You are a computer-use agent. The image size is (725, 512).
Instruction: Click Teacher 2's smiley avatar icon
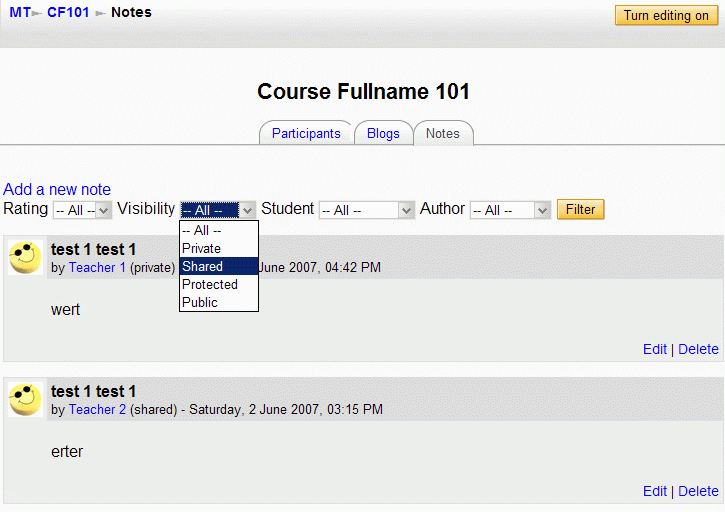click(x=25, y=399)
